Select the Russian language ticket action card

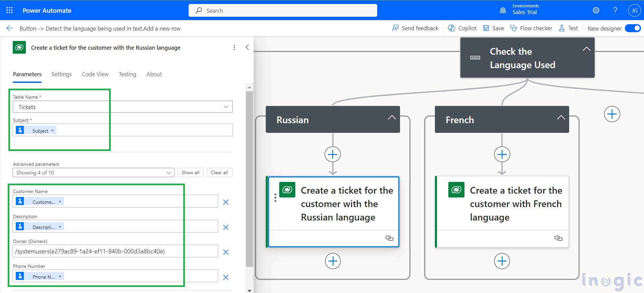click(333, 212)
